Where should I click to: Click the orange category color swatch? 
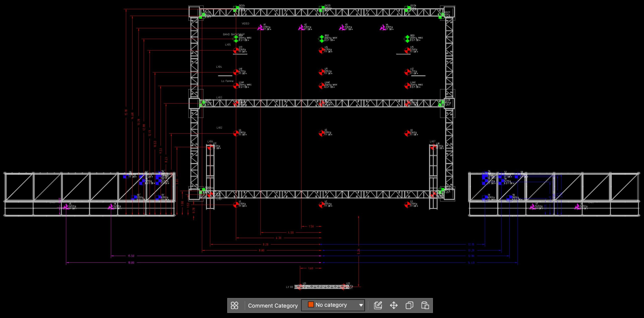[311, 305]
